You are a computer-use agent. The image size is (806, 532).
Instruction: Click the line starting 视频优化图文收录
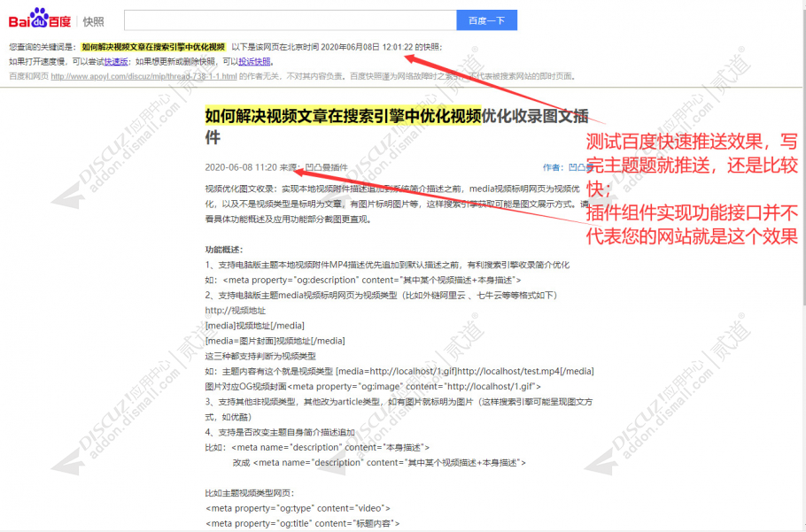tap(392, 189)
